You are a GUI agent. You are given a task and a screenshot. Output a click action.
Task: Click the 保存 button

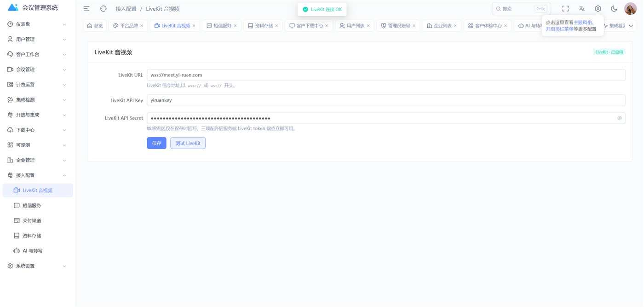pos(157,143)
